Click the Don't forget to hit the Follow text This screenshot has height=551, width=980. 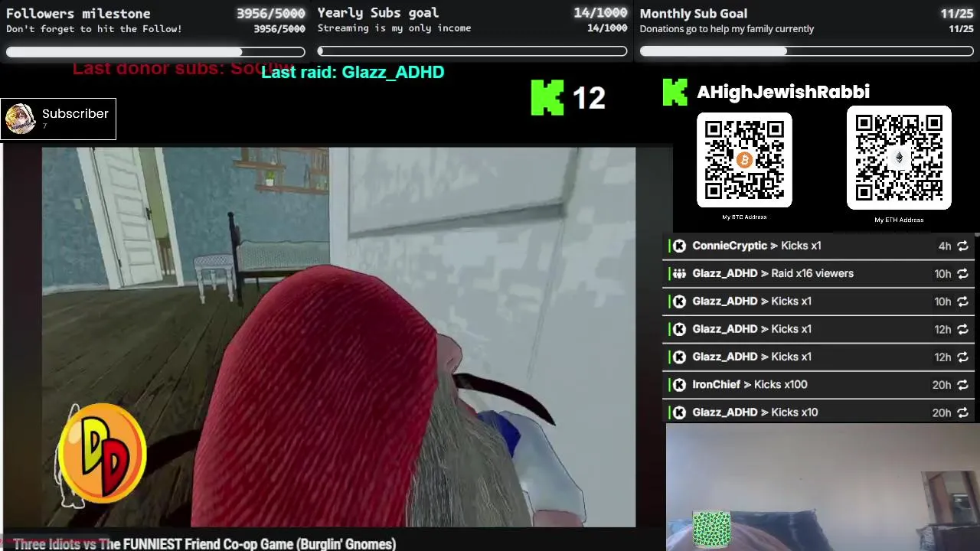click(x=94, y=29)
